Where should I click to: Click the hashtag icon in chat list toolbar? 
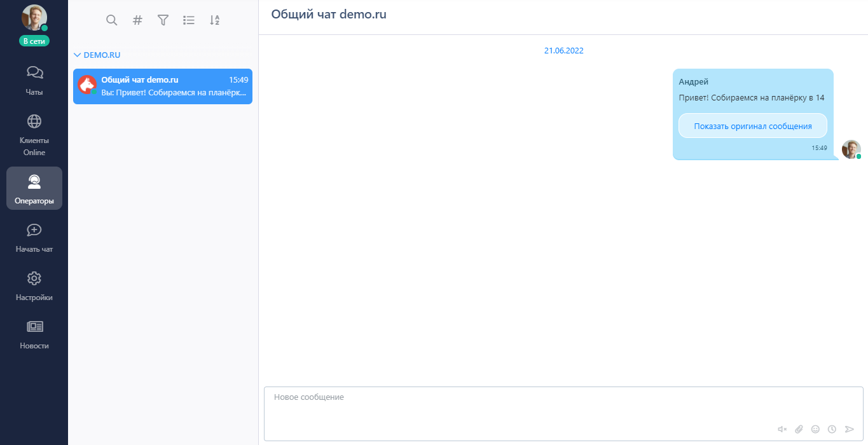click(137, 20)
